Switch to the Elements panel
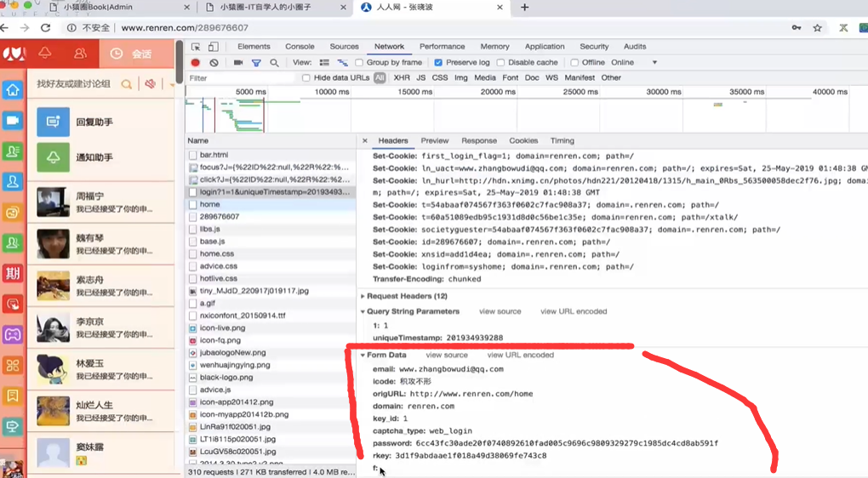 (x=254, y=47)
